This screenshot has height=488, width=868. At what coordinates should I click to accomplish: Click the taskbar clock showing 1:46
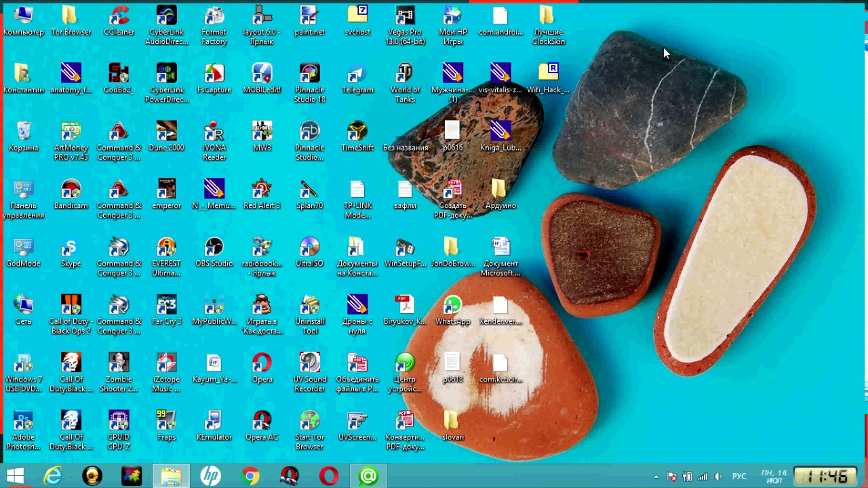(825, 476)
